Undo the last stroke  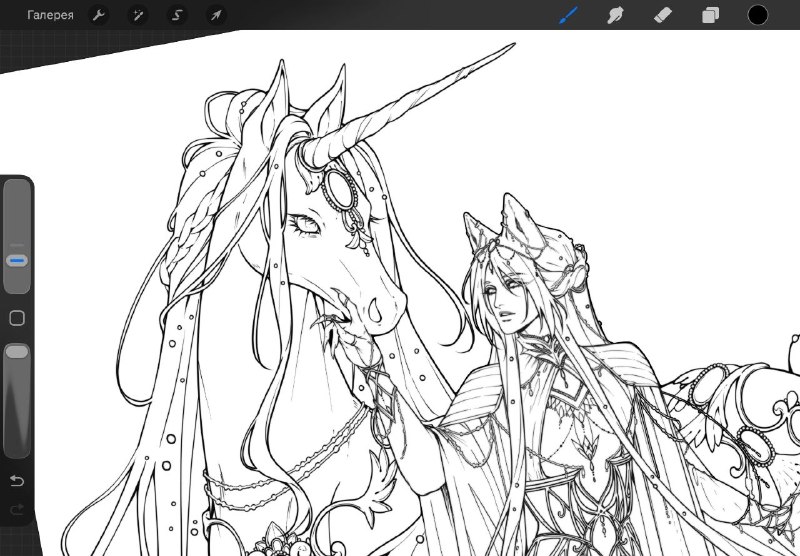pyautogui.click(x=17, y=481)
